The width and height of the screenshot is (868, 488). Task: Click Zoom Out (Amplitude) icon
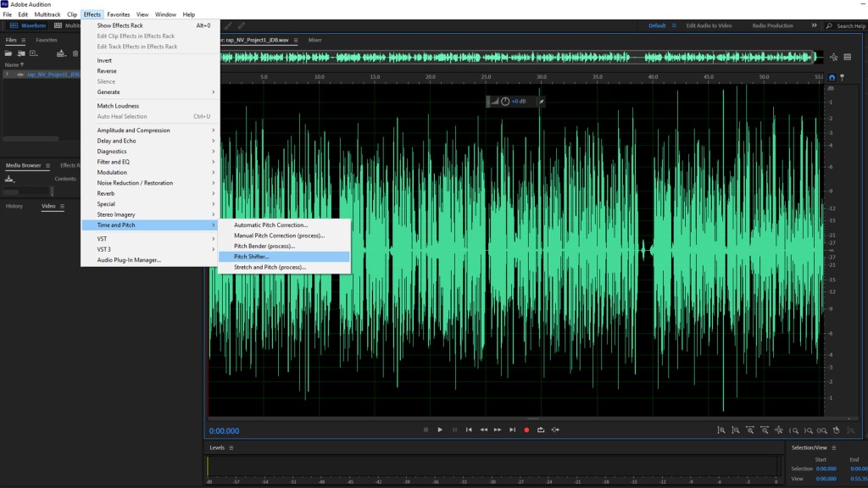click(736, 430)
